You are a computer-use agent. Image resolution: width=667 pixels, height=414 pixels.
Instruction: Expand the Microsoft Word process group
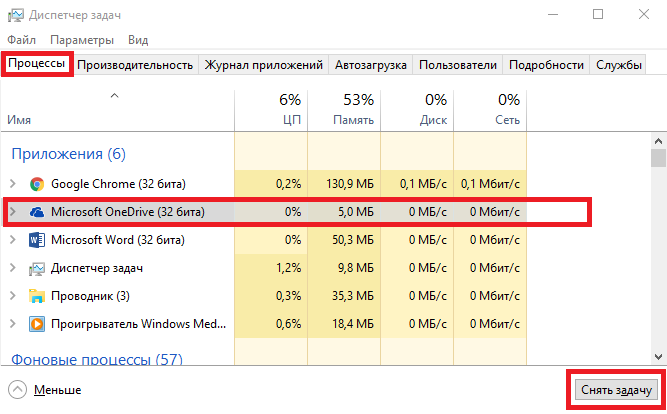[x=13, y=240]
